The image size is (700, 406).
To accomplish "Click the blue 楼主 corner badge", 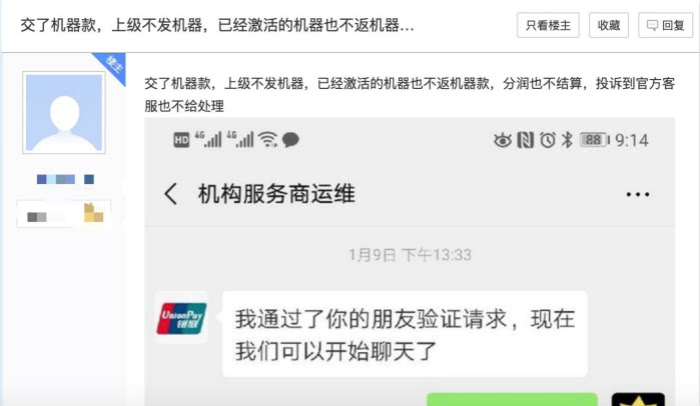I will [111, 66].
